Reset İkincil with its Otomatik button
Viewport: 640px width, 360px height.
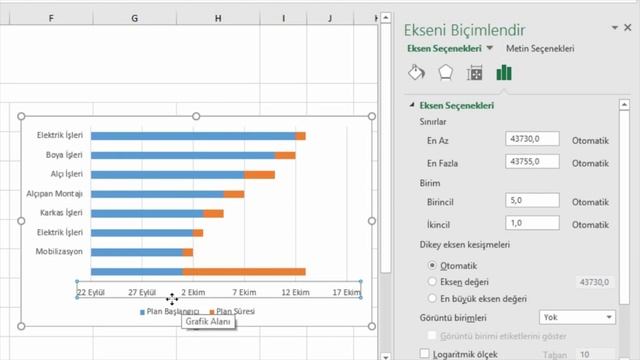point(590,225)
